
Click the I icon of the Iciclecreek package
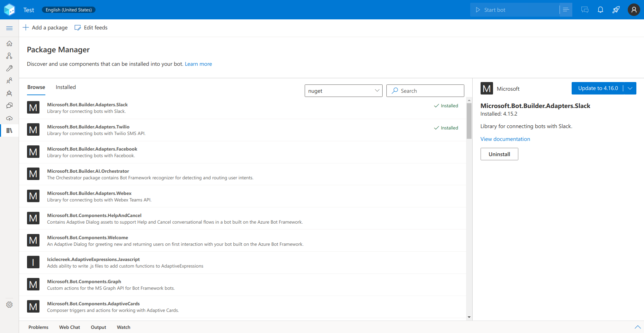pos(33,262)
